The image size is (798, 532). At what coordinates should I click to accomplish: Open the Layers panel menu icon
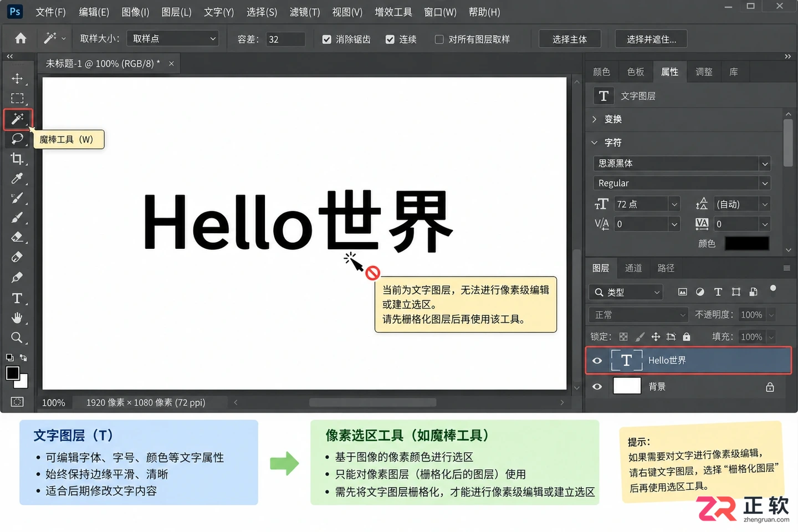786,268
